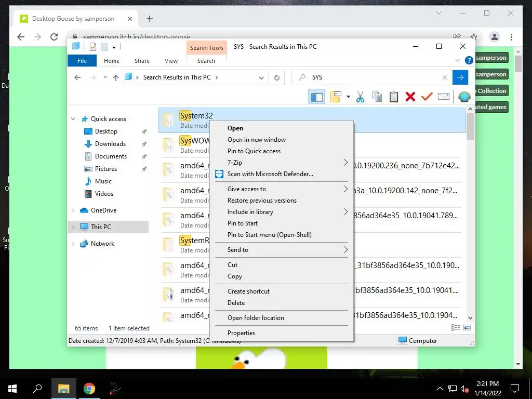Click the orange checkmark Properties icon
Screen dimensions: 532x399
pyautogui.click(x=427, y=97)
